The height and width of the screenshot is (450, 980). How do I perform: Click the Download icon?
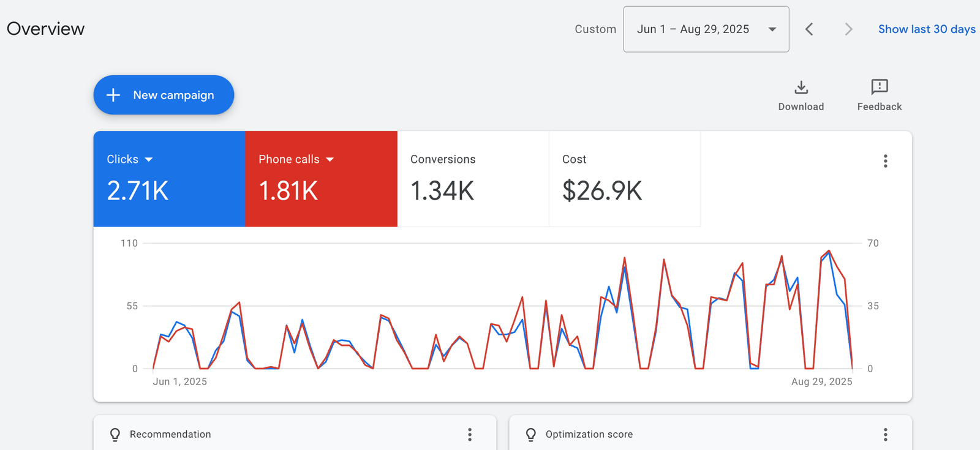pyautogui.click(x=801, y=88)
